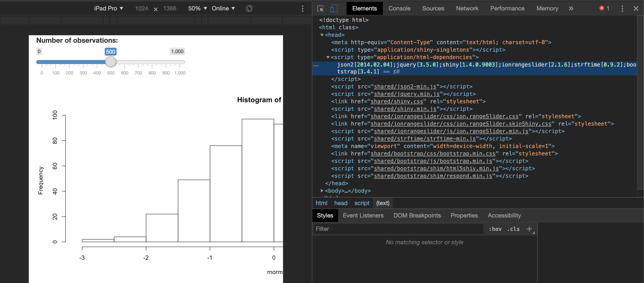Open the Online throttling dropdown

tap(223, 8)
